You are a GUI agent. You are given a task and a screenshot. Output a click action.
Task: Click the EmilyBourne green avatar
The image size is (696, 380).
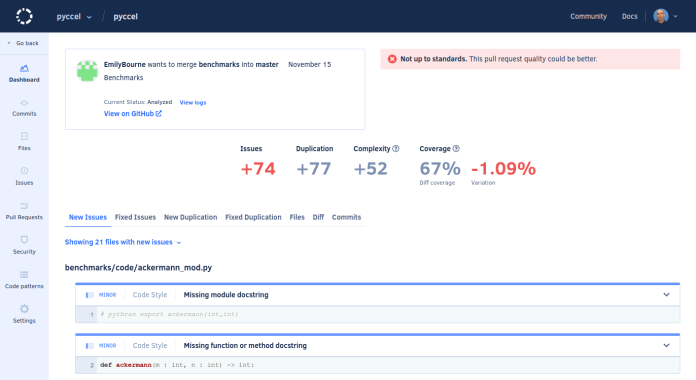(x=87, y=71)
